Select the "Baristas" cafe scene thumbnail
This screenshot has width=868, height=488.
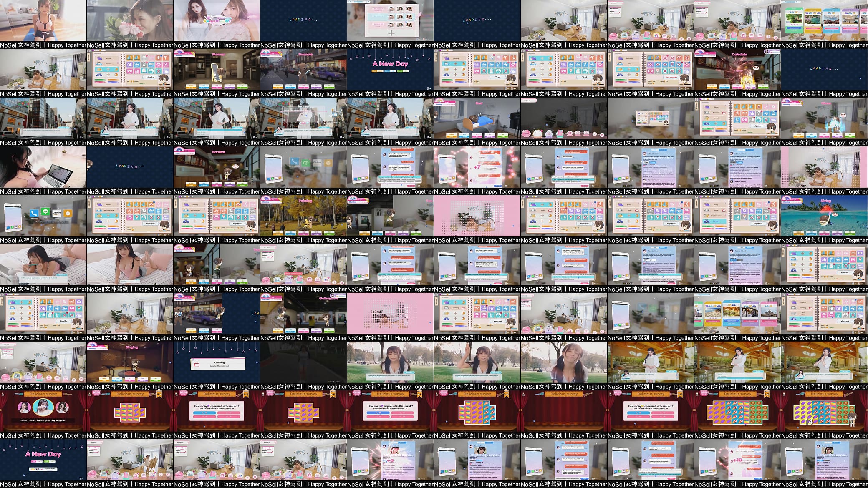point(217,167)
